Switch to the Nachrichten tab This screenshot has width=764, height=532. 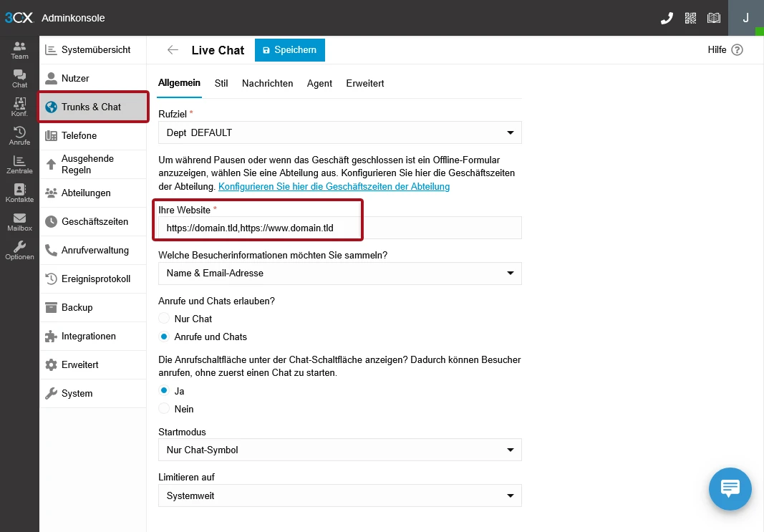click(x=267, y=83)
